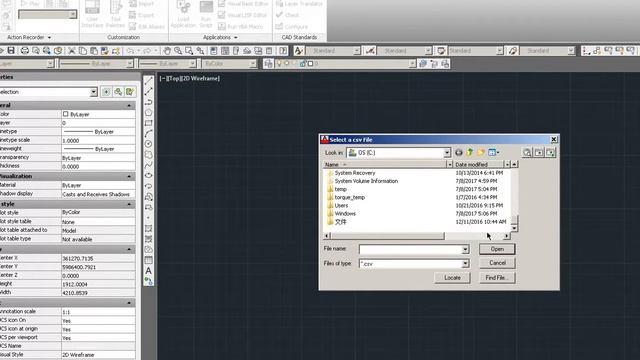The height and width of the screenshot is (360, 640).
Task: Click the Create New Folder icon in dialog
Action: (481, 152)
